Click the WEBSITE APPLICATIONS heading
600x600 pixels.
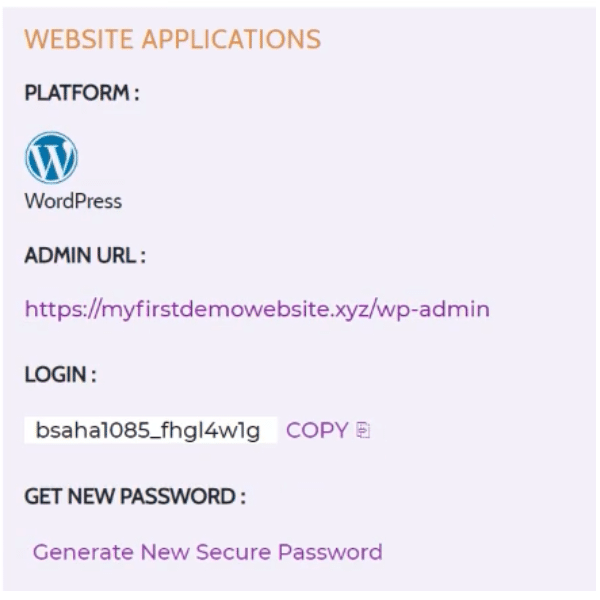173,39
